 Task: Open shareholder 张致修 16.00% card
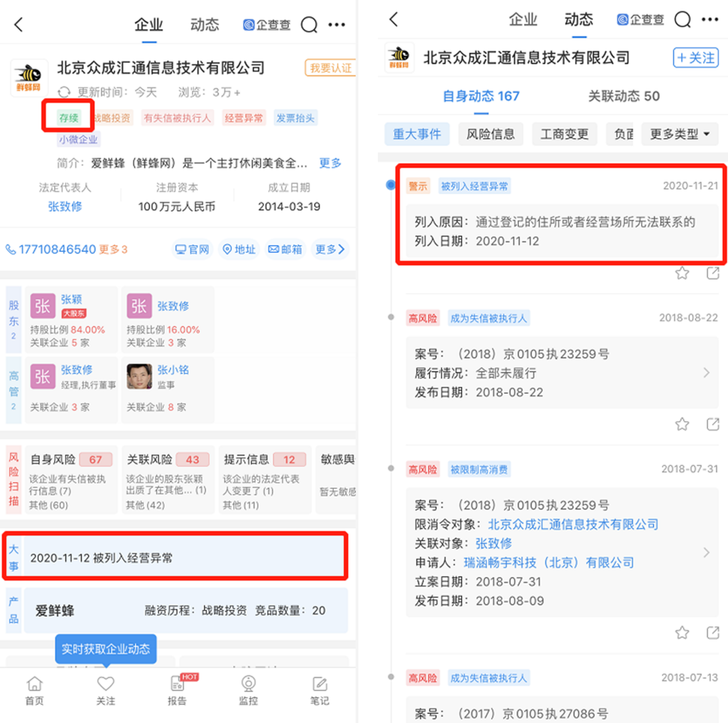tap(168, 320)
